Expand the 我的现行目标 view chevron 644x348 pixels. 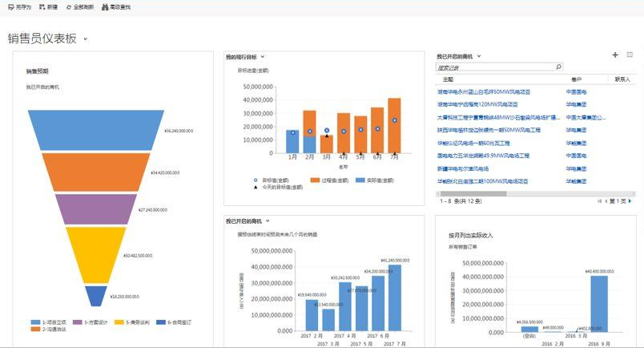263,57
